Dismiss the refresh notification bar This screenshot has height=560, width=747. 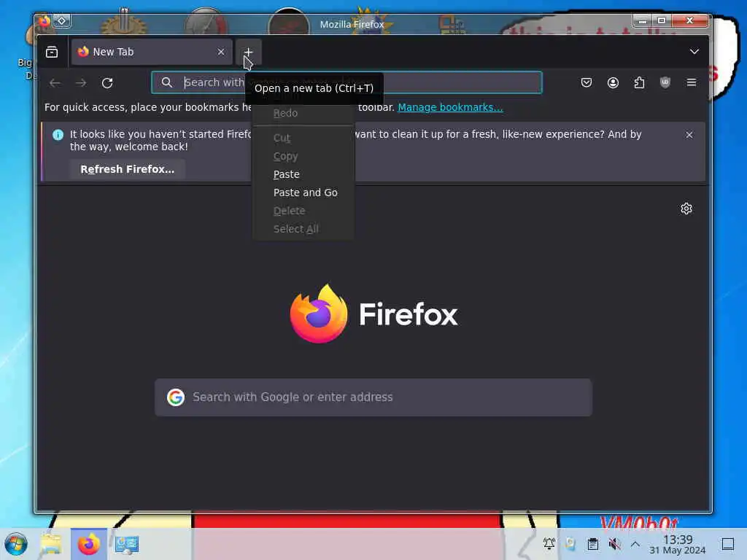tap(689, 135)
